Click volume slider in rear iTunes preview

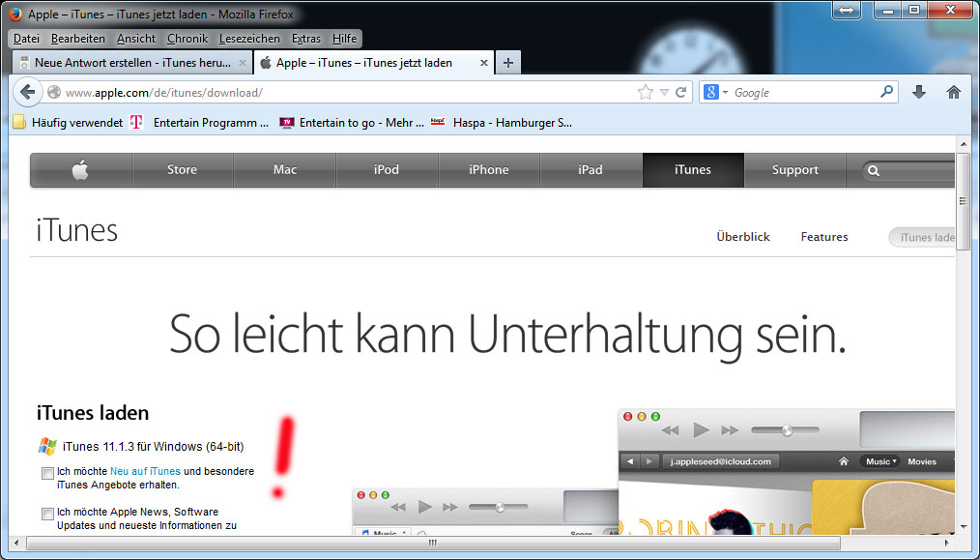(499, 508)
